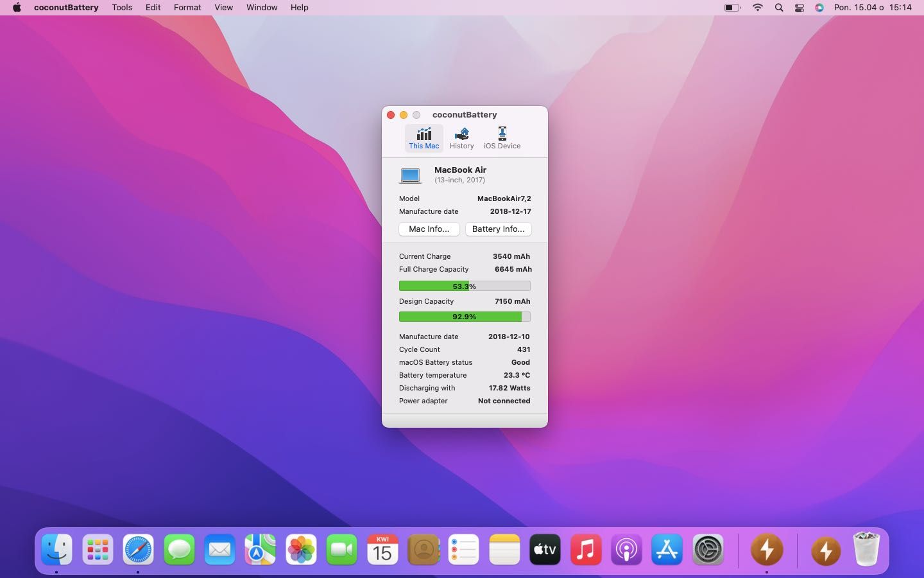Click the date and time in menu bar
Viewport: 924px width, 578px height.
pyautogui.click(x=873, y=8)
